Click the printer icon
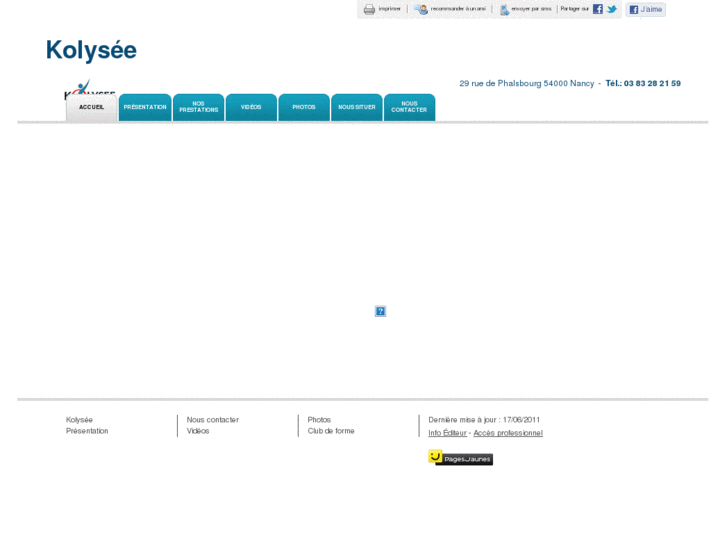The height and width of the screenshot is (545, 727). point(369,9)
